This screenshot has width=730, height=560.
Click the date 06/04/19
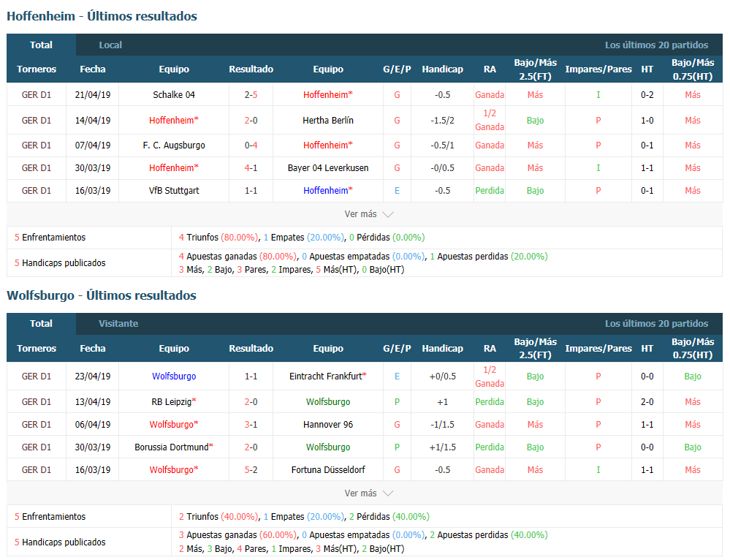(93, 425)
